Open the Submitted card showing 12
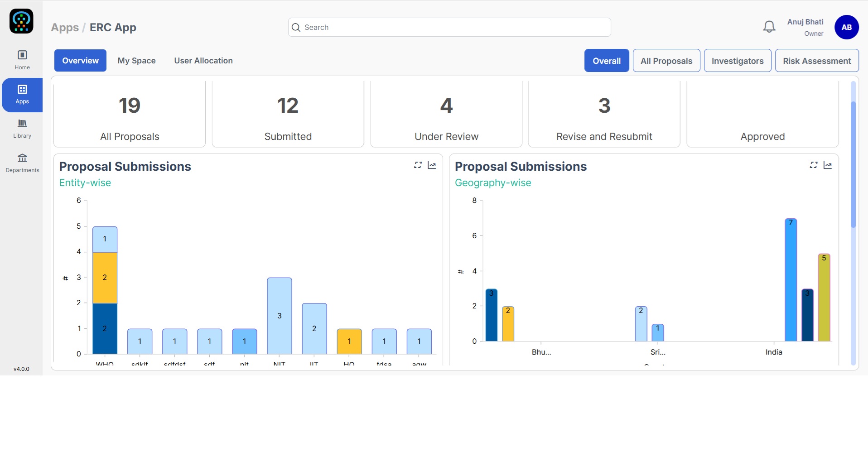 click(x=288, y=114)
